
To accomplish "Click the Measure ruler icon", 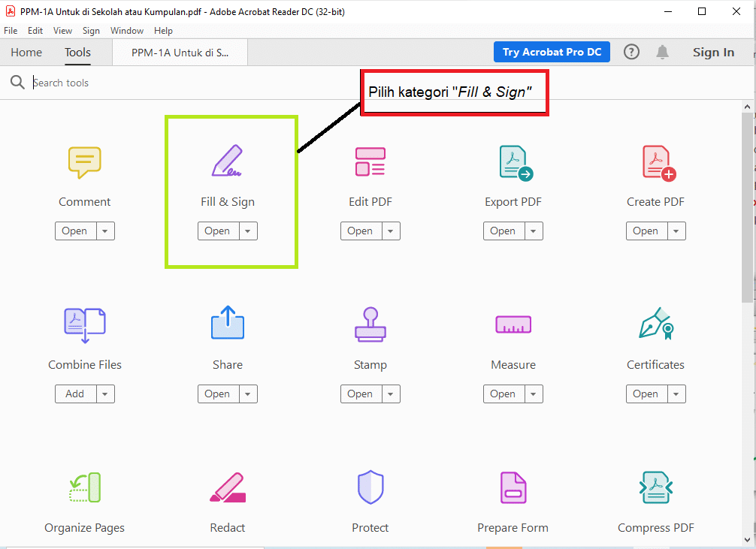I will [x=513, y=324].
